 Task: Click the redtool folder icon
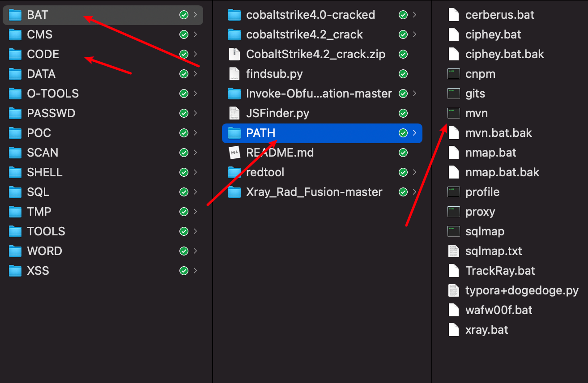[x=234, y=173]
